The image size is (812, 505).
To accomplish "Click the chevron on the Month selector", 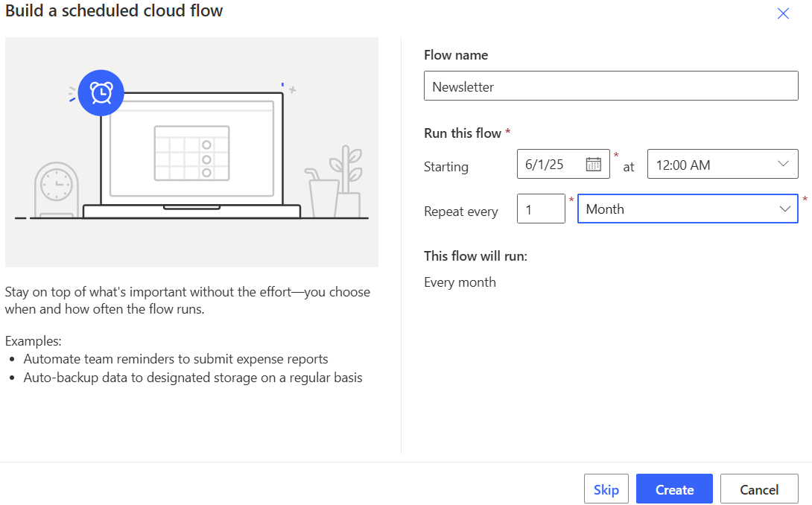I will [782, 209].
